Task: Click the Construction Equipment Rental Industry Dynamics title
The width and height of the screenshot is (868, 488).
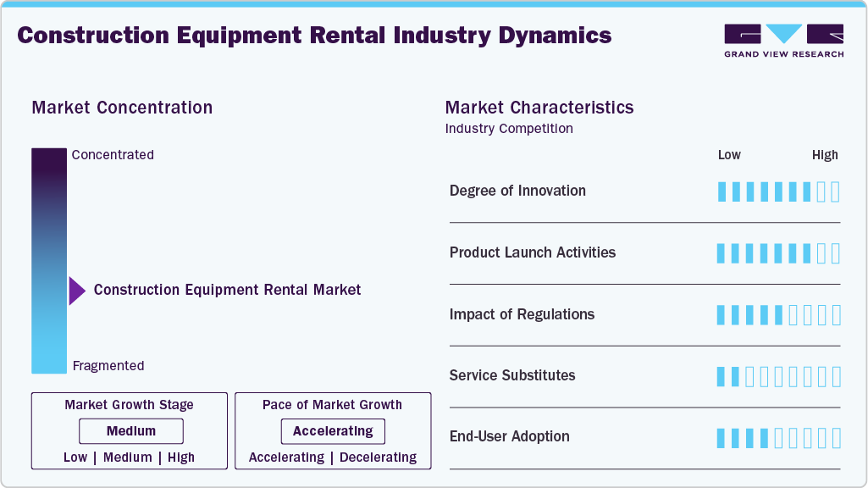Action: [314, 36]
